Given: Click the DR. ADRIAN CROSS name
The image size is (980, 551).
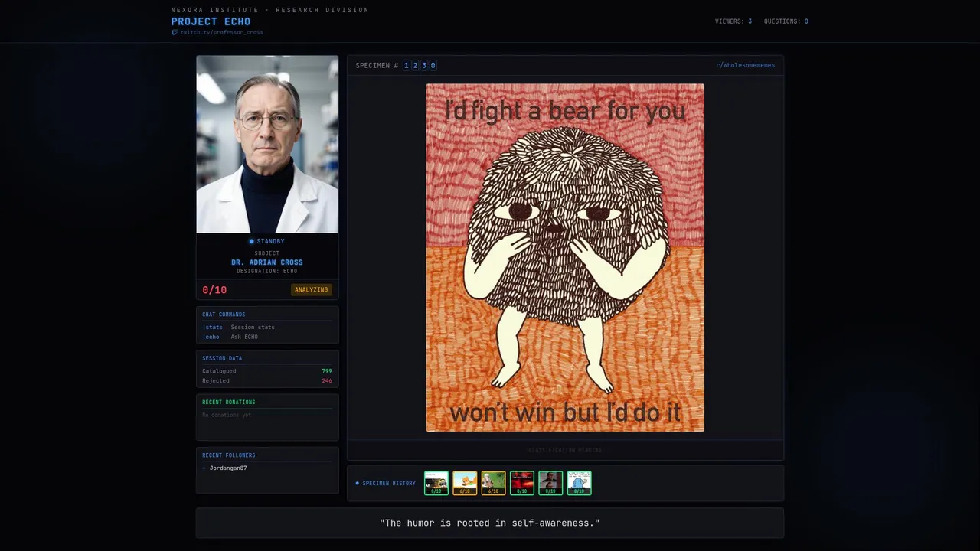Looking at the screenshot, I should (x=267, y=262).
